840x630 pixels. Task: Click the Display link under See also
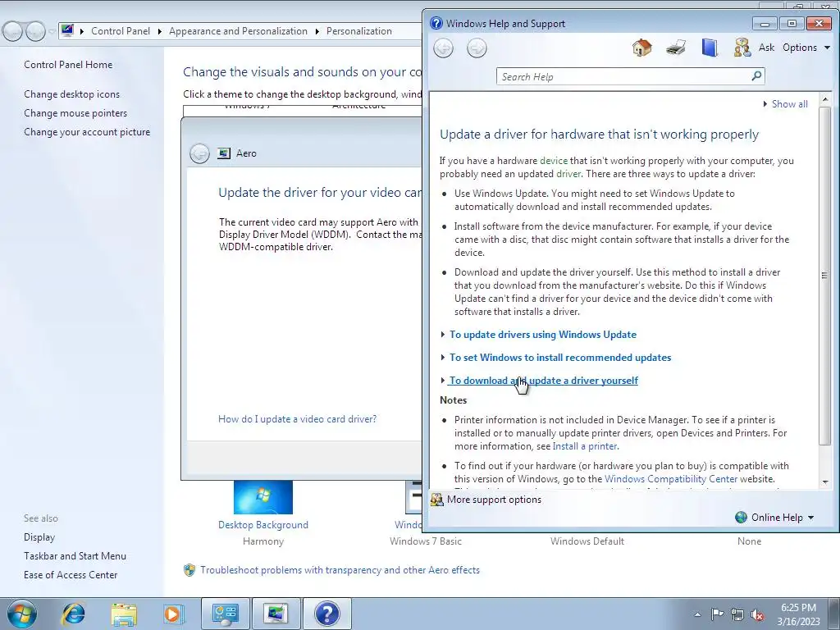coord(39,536)
